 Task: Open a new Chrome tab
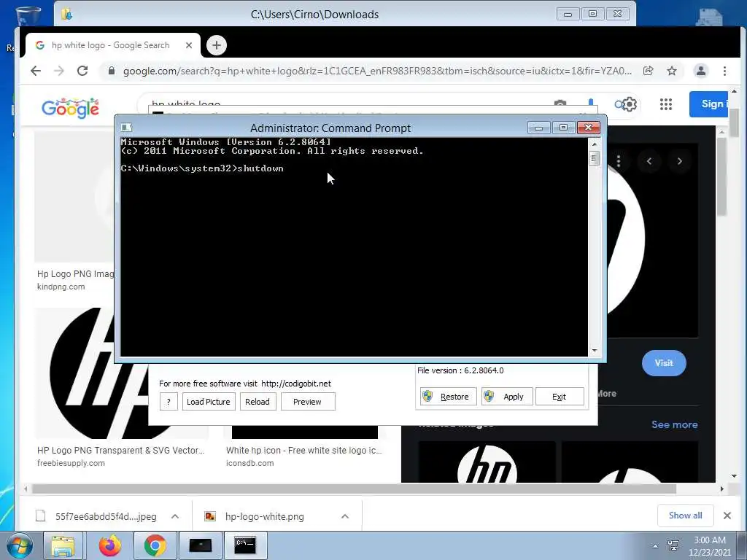click(x=216, y=45)
